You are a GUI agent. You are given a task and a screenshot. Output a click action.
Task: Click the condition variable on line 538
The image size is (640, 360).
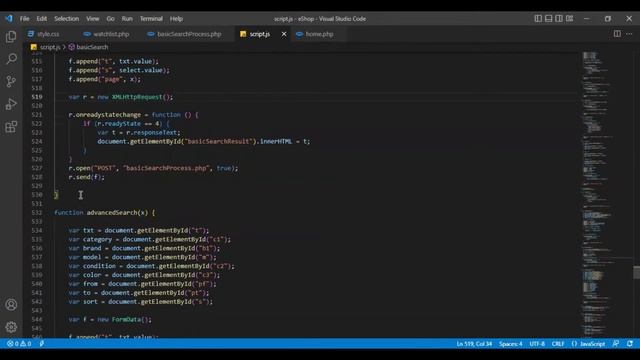click(99, 266)
